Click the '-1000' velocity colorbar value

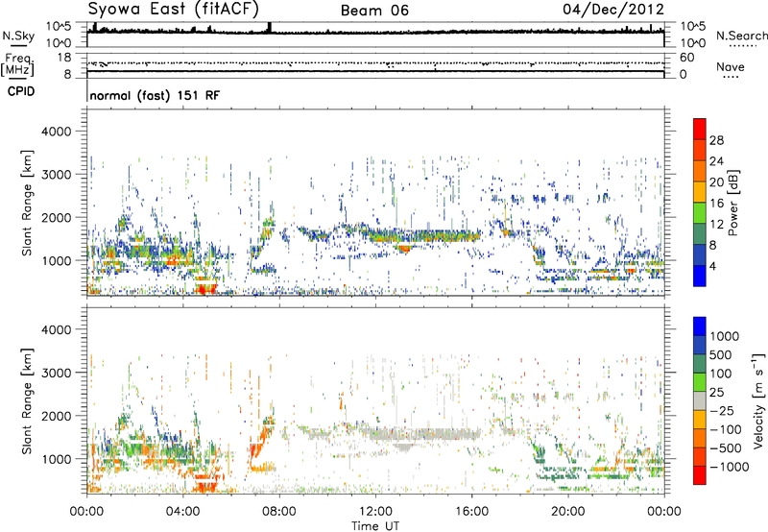coord(730,467)
